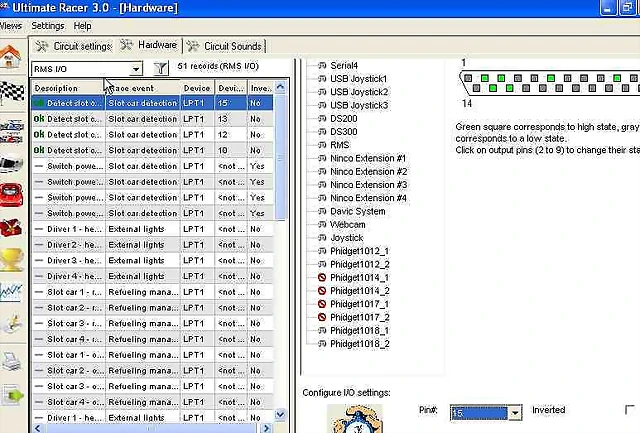Open the Settings menu

tap(48, 26)
